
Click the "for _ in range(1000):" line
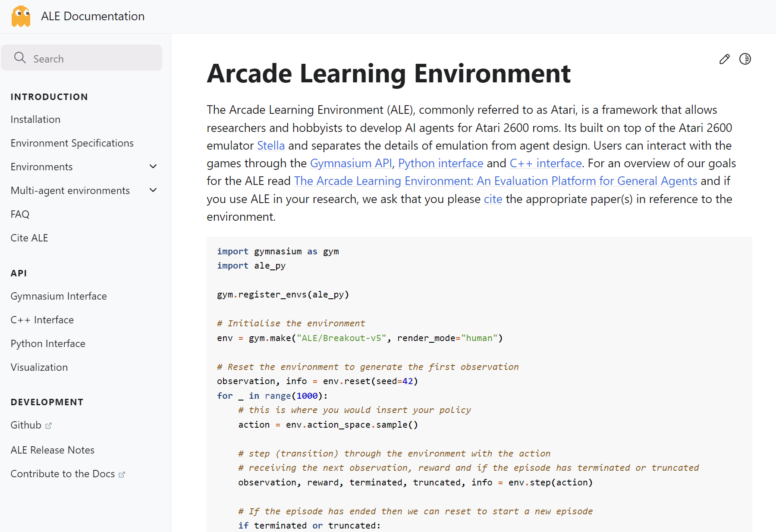click(x=273, y=396)
